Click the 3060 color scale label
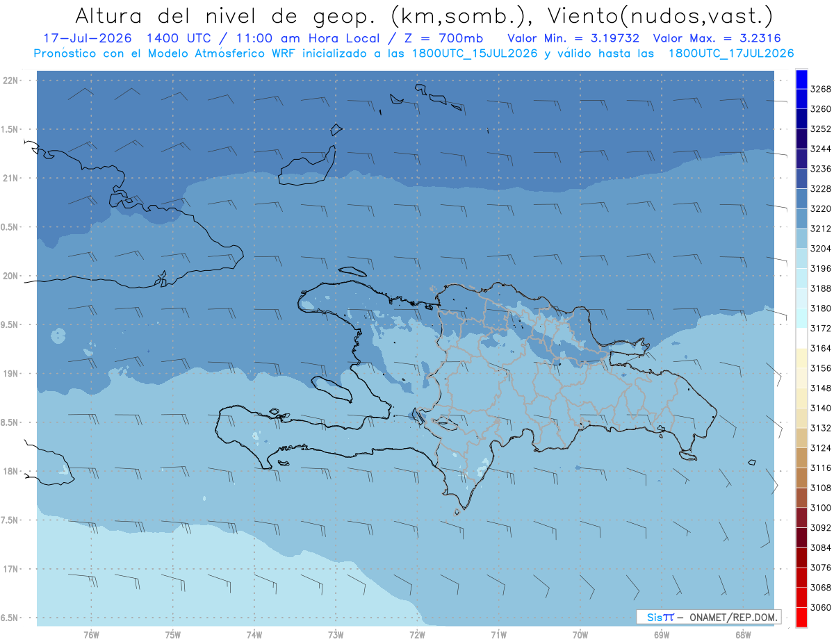Image resolution: width=834 pixels, height=644 pixels. click(821, 607)
